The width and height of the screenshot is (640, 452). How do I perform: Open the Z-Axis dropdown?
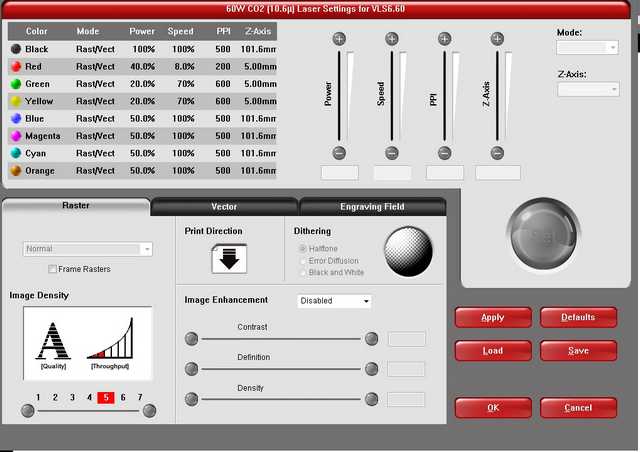(x=588, y=89)
